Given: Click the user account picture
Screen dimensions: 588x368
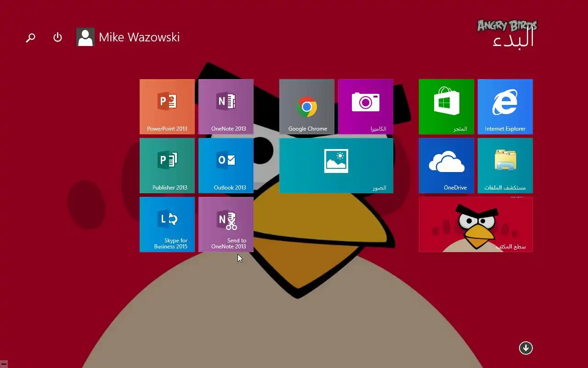Looking at the screenshot, I should 85,37.
